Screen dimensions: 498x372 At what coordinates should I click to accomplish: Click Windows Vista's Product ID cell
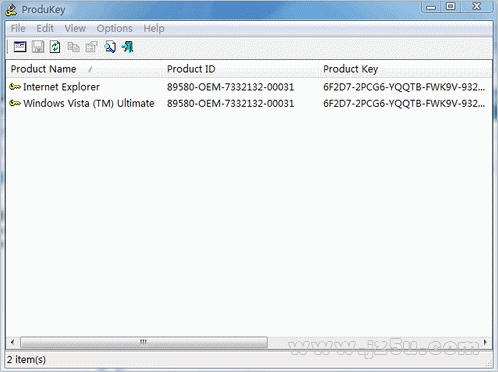[x=230, y=103]
